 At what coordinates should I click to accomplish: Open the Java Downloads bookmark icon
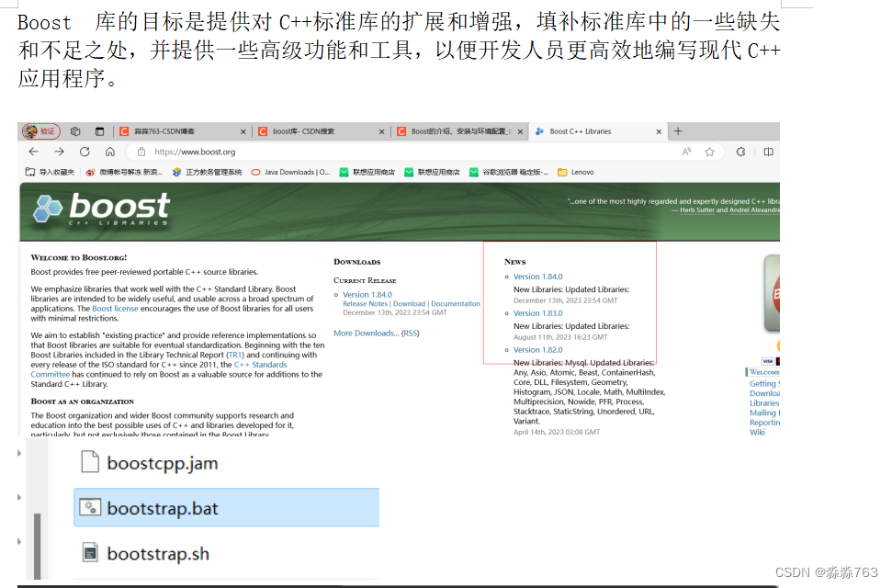pyautogui.click(x=255, y=172)
